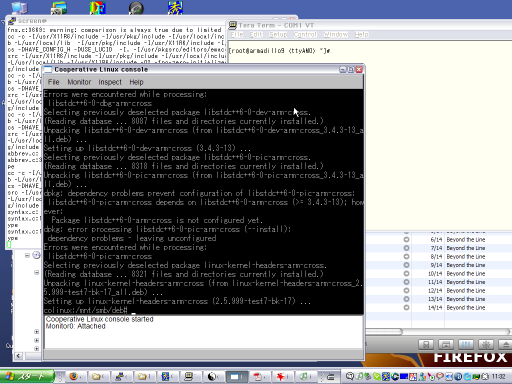Open the blue kanji desktop icon
The width and height of the screenshot is (512, 384).
click(x=175, y=8)
